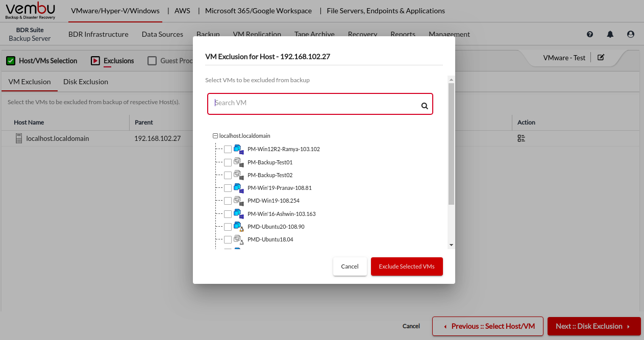Viewport: 644px width, 340px height.
Task: Switch to the Disk Exclusion tab
Action: click(x=86, y=82)
